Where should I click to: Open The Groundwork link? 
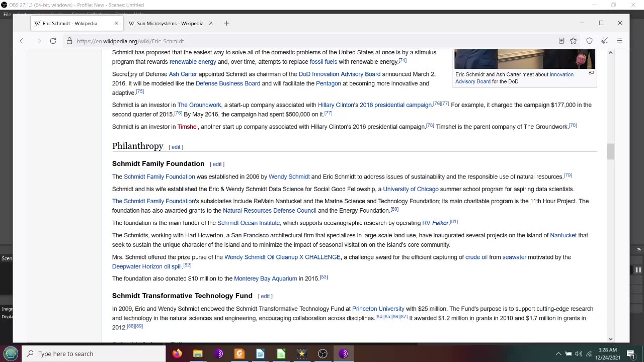(199, 105)
